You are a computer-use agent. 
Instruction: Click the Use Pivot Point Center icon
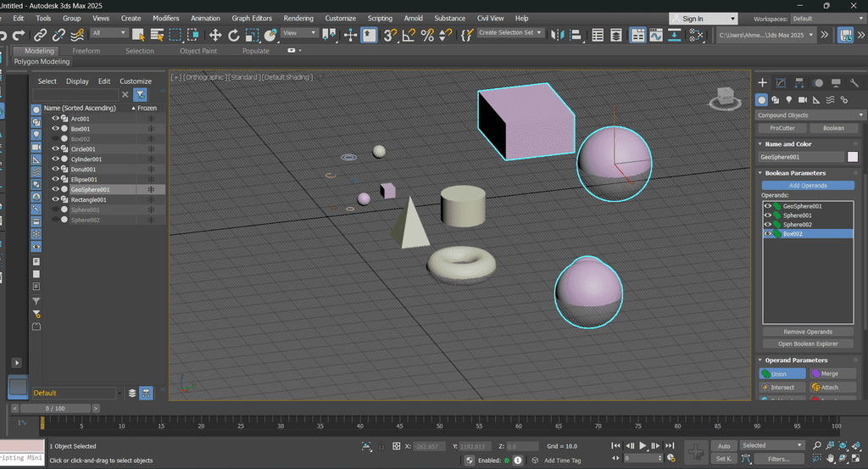point(329,36)
